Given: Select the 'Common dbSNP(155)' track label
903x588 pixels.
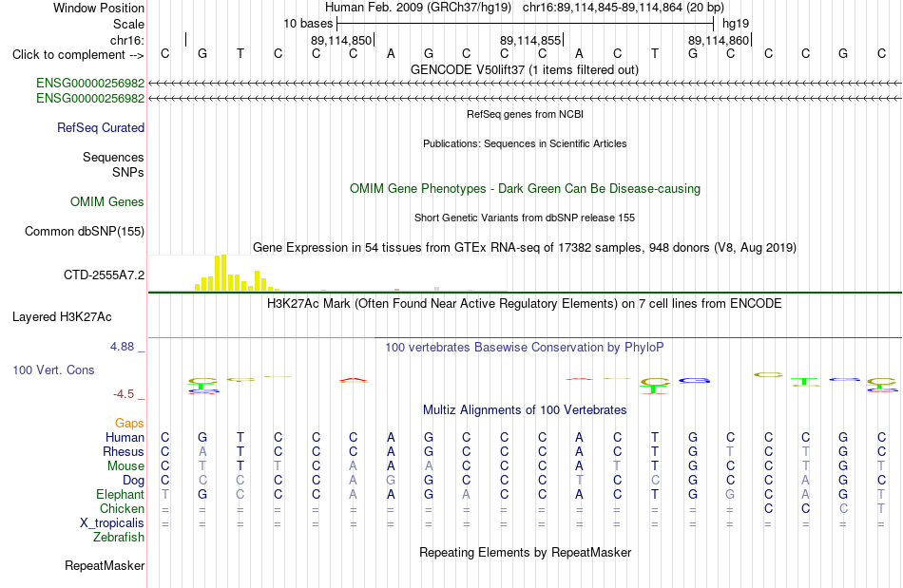Looking at the screenshot, I should pos(85,231).
